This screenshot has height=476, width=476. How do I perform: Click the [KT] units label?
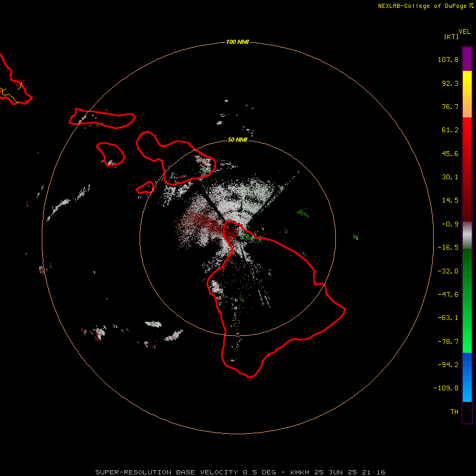click(x=452, y=36)
